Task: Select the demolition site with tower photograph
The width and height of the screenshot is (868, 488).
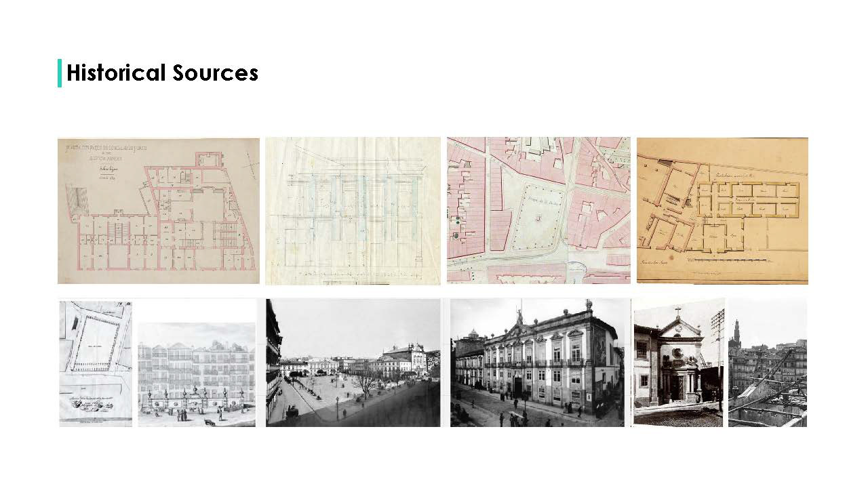Action: (x=768, y=363)
